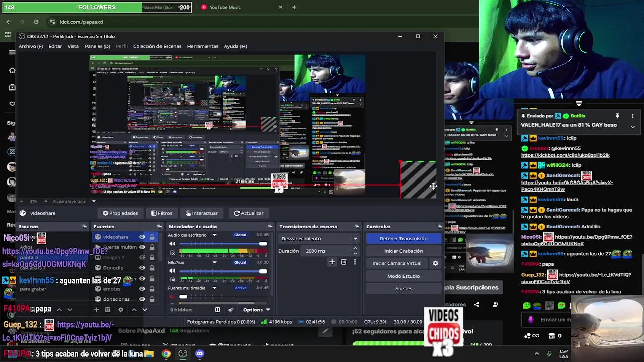
Task: Click Detener Transmisión button
Action: (404, 239)
